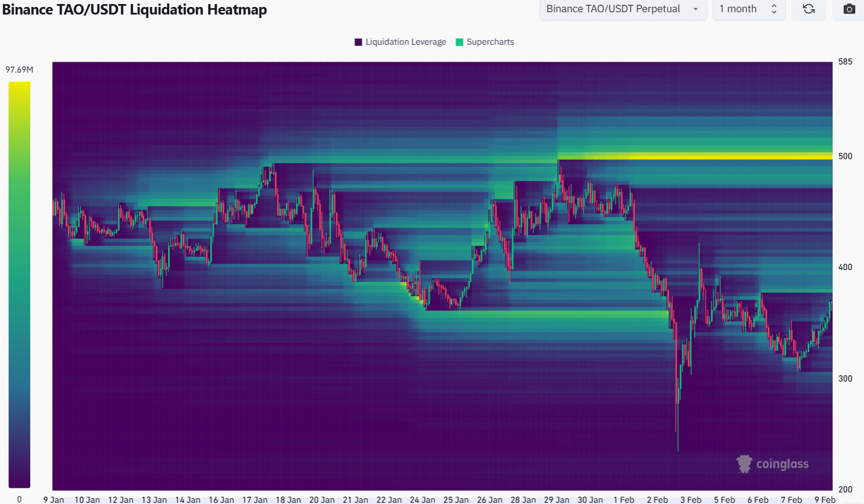Open the 1 month time range selector
The image size is (864, 504).
[749, 9]
